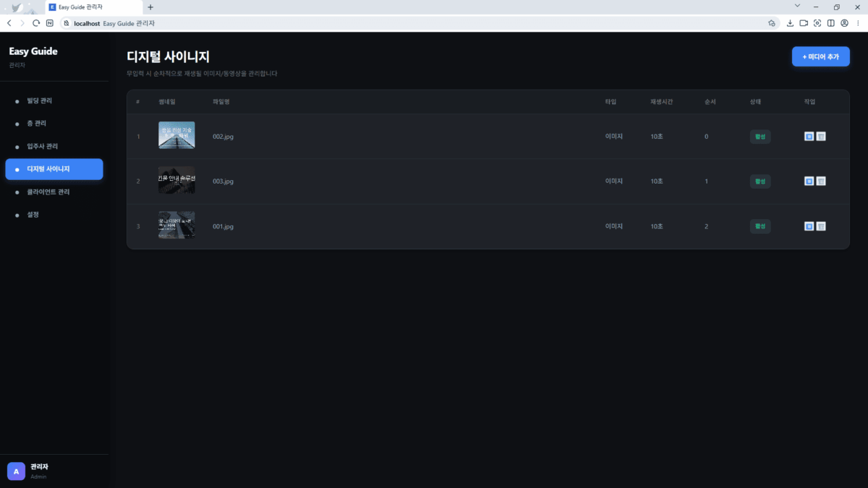Click the browser downloads icon
This screenshot has width=868, height=488.
790,23
